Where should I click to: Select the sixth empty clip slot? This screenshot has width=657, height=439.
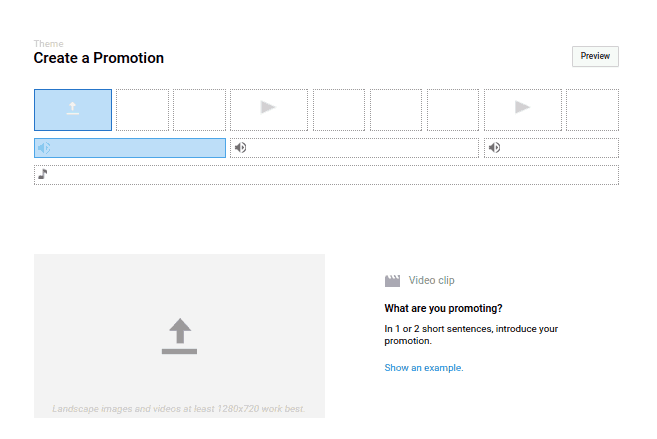point(396,110)
